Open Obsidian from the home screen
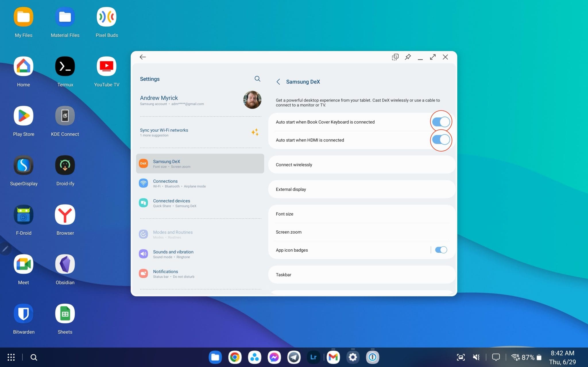This screenshot has width=588, height=367. pos(65,264)
